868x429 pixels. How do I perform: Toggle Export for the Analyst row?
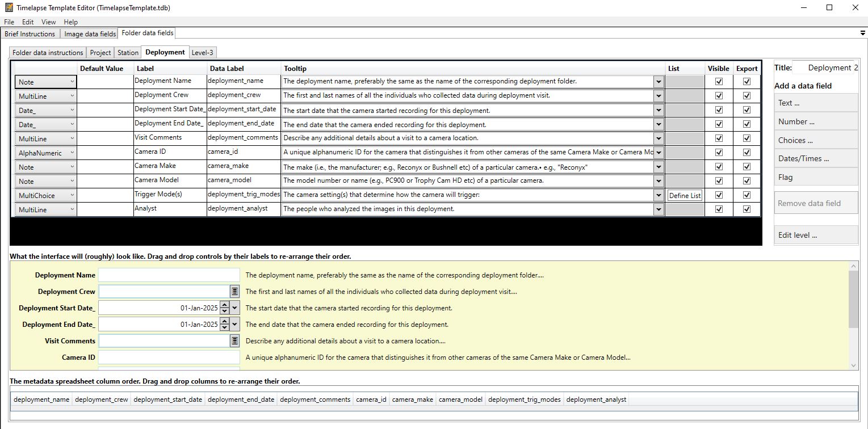(x=747, y=209)
